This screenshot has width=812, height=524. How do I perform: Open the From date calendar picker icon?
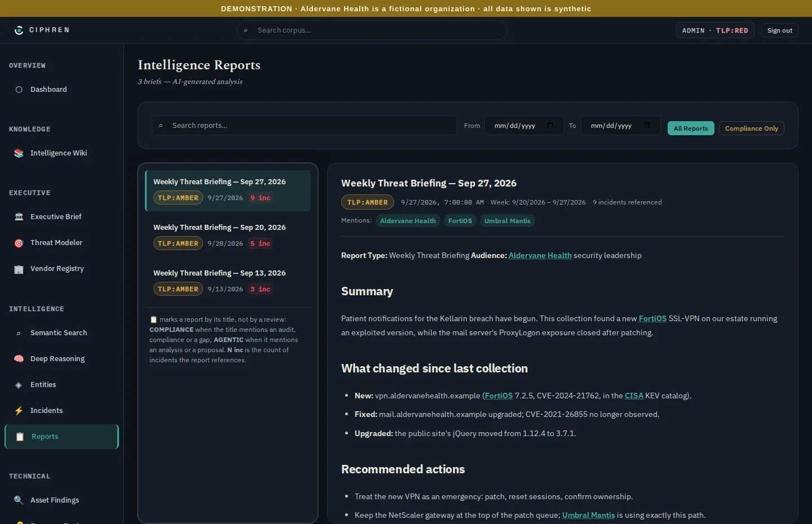pyautogui.click(x=550, y=125)
